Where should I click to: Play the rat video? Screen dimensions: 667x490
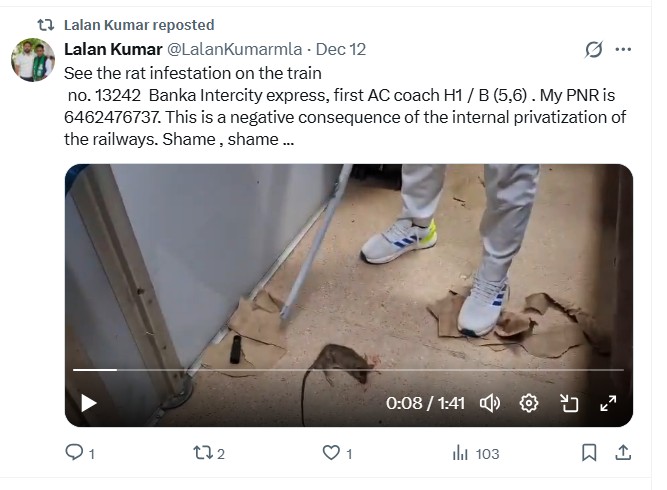click(89, 403)
